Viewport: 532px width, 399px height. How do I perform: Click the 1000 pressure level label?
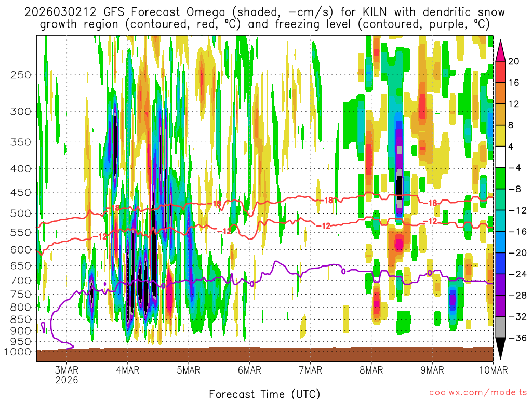(x=18, y=352)
